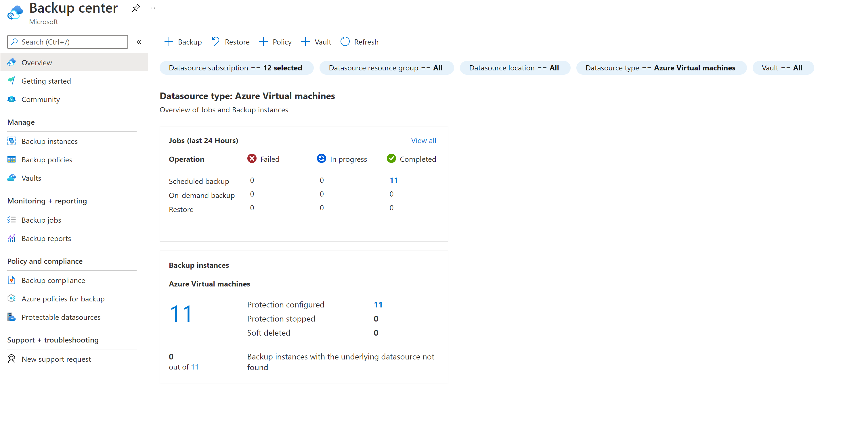Toggle the Vault filter selection
The image size is (868, 431).
point(782,68)
